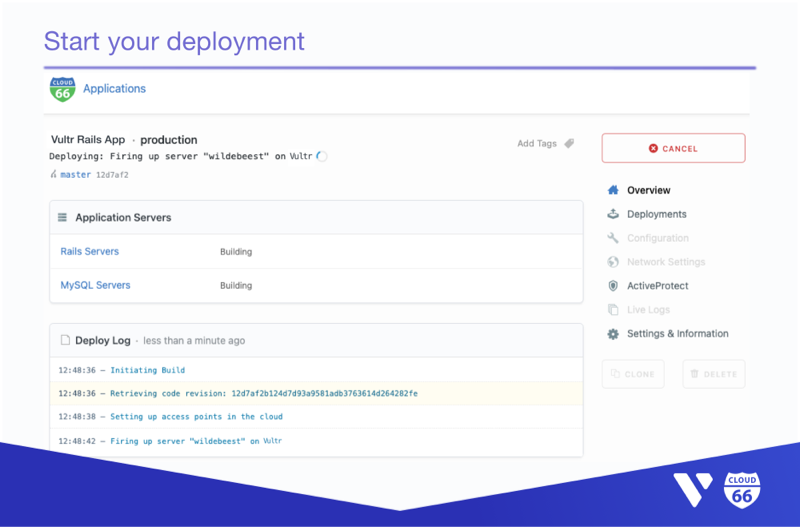Viewport: 800px width, 527px height.
Task: Click the commit hash 12d7af2
Action: pos(112,175)
